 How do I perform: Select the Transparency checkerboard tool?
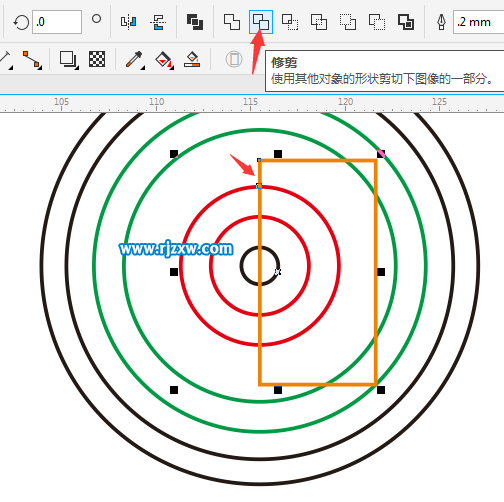point(97,59)
